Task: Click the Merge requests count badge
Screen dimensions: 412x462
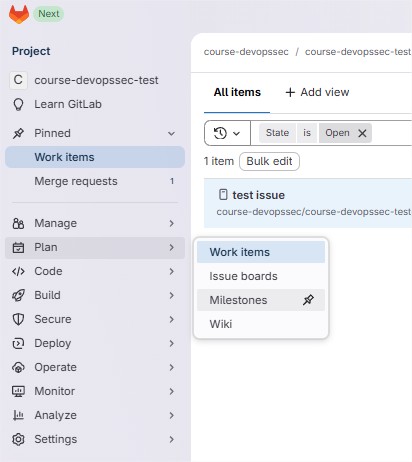Action: click(172, 181)
